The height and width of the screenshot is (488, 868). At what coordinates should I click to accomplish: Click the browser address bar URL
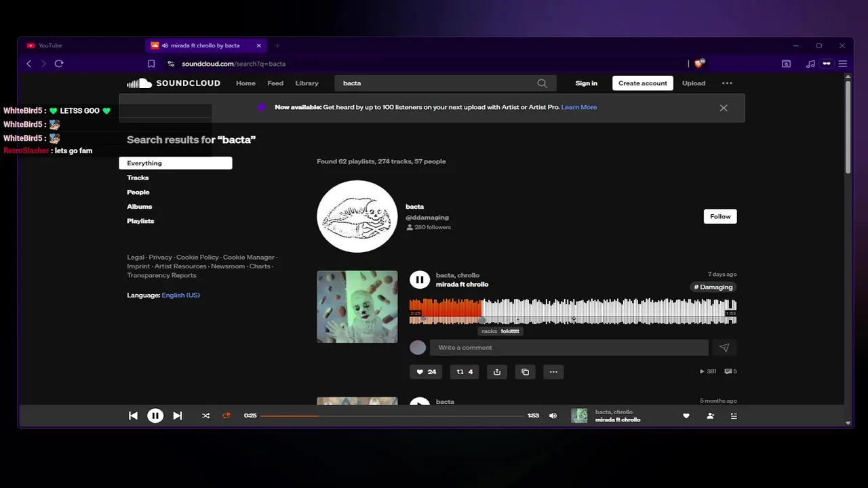pyautogui.click(x=233, y=64)
